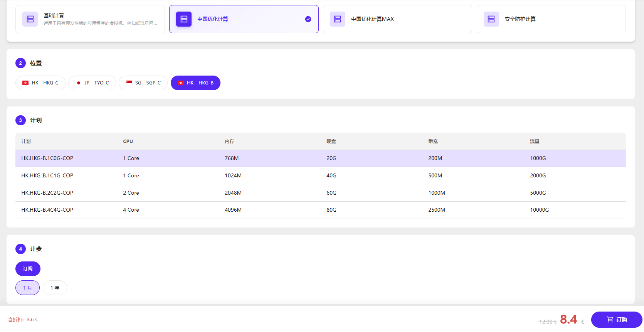The image size is (644, 332).
Task: Select the HK - HKG-B location
Action: point(195,83)
